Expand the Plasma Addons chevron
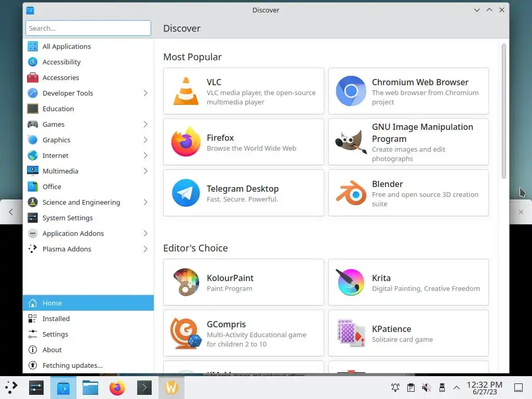Screen dimensions: 532x399 click(x=145, y=249)
